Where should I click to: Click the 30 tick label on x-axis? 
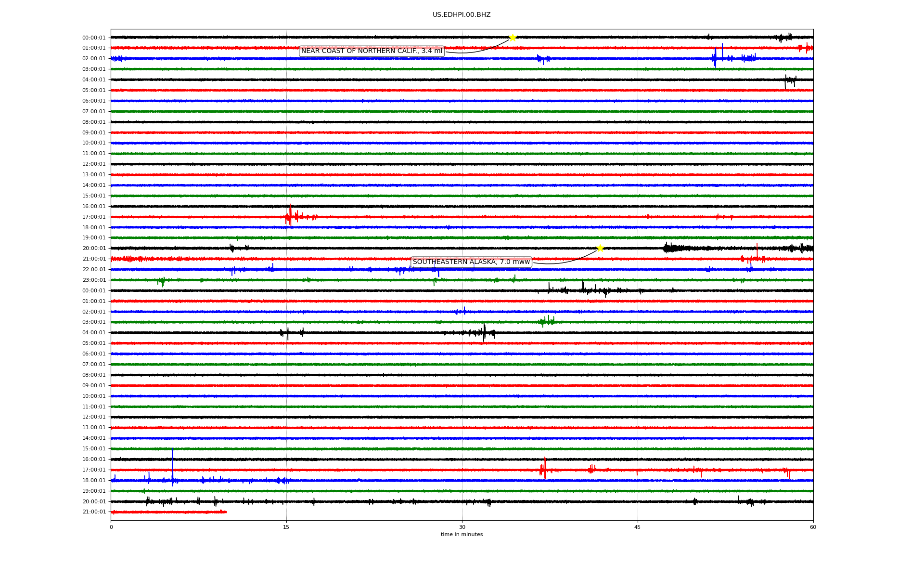click(x=462, y=527)
